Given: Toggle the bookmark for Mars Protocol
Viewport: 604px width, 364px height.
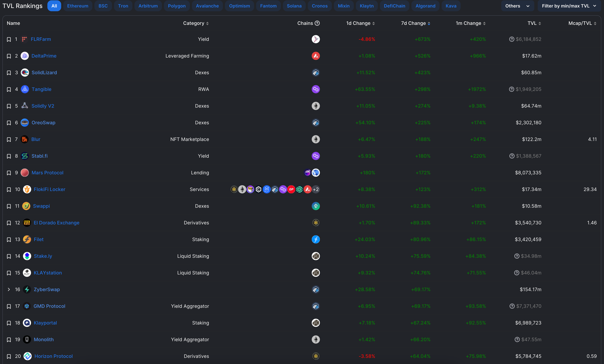Looking at the screenshot, I should coord(9,173).
